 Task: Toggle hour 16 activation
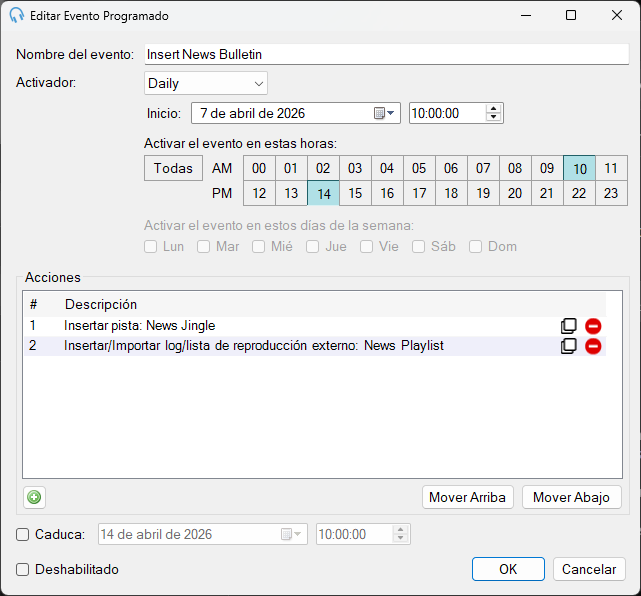pyautogui.click(x=387, y=193)
